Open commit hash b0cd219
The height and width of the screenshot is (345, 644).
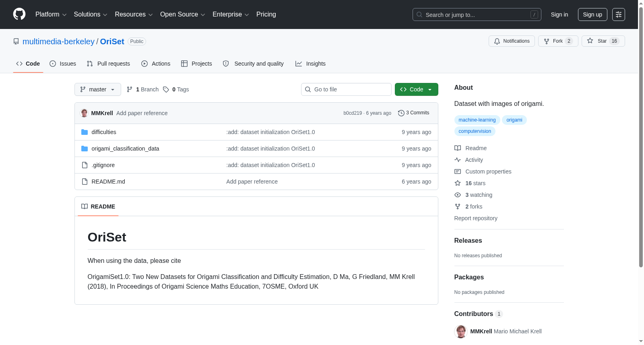pos(353,113)
